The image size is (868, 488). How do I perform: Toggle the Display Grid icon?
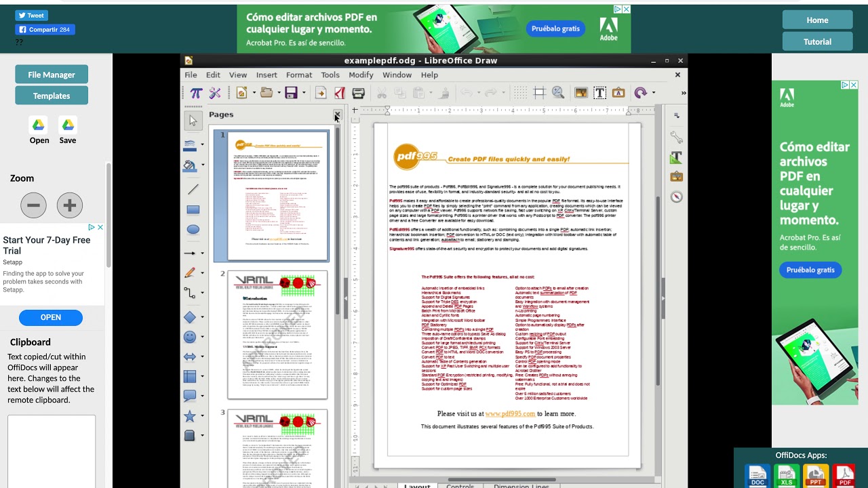520,93
